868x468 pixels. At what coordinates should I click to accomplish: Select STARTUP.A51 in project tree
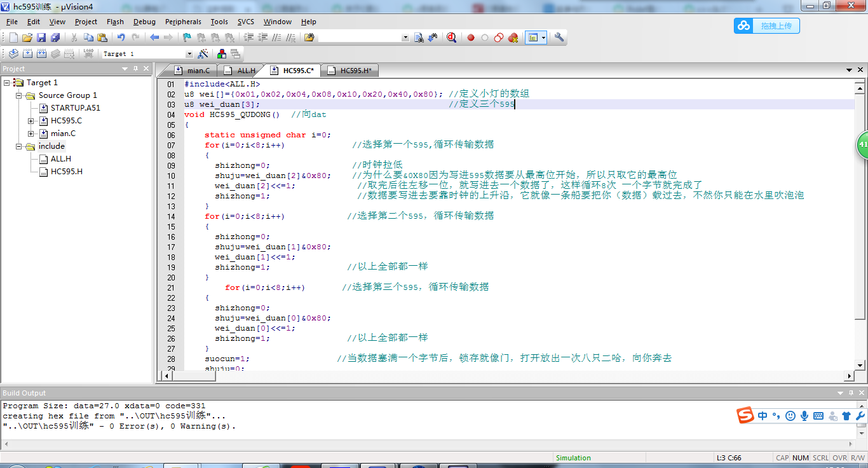76,108
